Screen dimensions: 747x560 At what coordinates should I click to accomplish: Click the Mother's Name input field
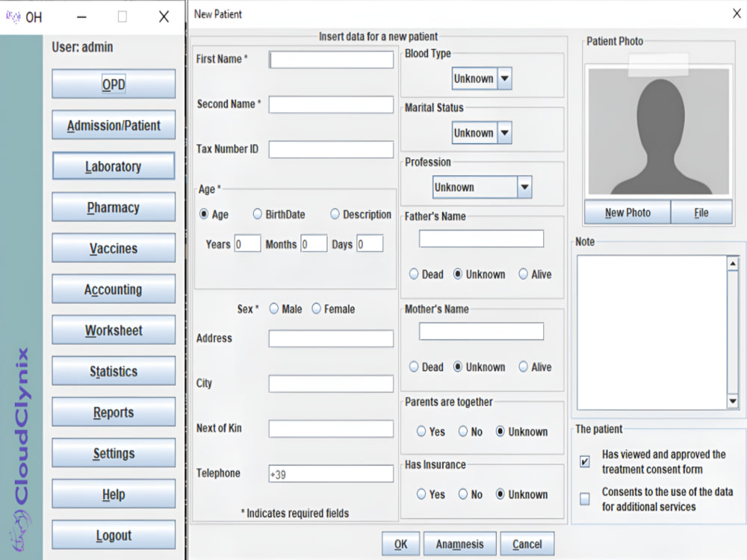481,332
